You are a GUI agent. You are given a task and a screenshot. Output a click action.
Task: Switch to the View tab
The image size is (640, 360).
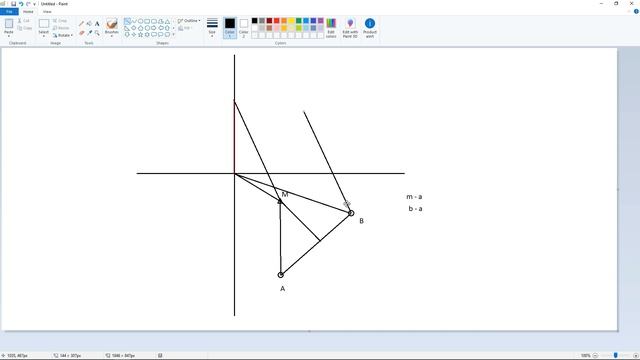click(47, 11)
